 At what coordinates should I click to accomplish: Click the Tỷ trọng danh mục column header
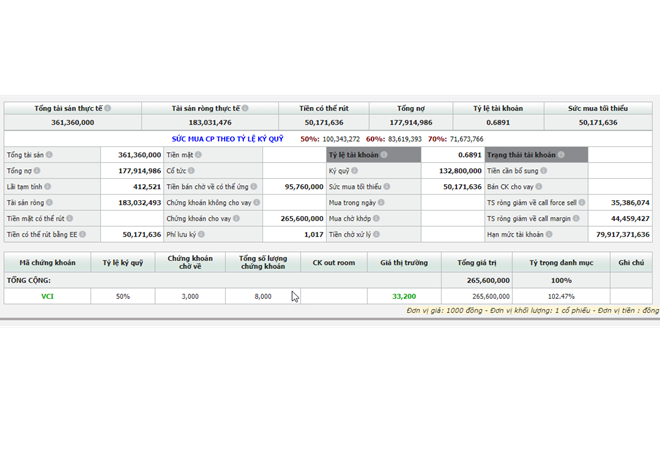[x=561, y=263]
